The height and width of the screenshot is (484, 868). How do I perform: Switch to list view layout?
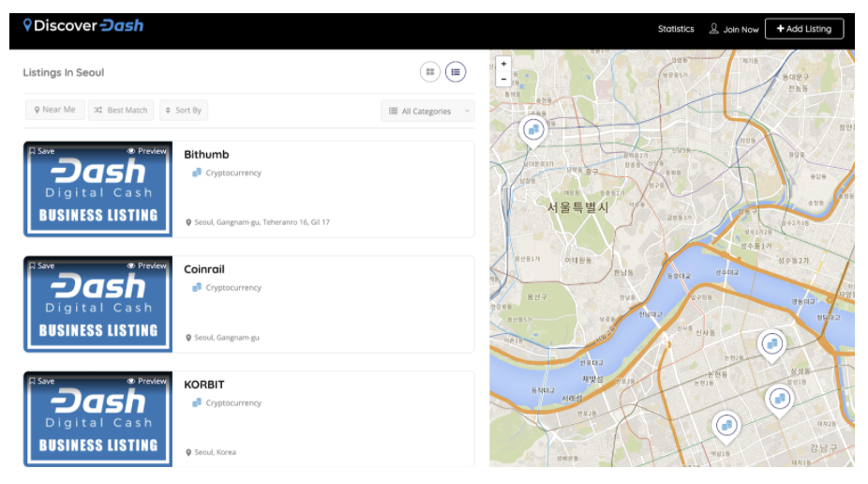click(x=456, y=72)
